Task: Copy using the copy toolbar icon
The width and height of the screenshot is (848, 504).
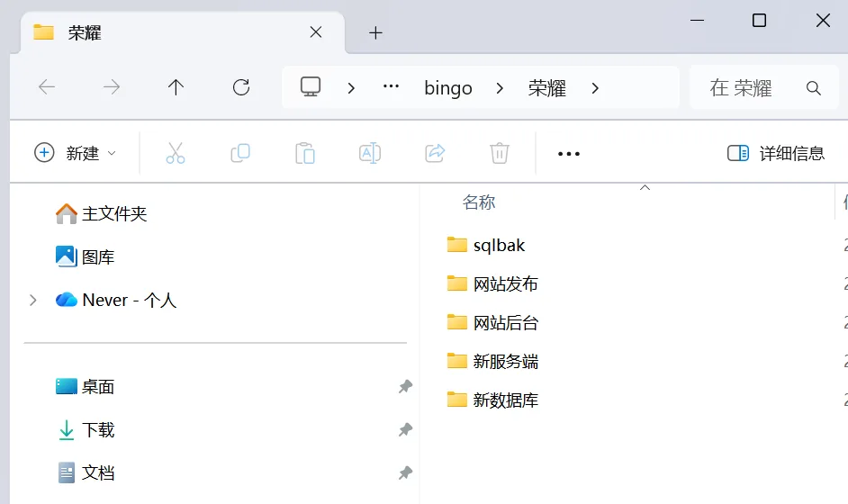Action: [240, 153]
